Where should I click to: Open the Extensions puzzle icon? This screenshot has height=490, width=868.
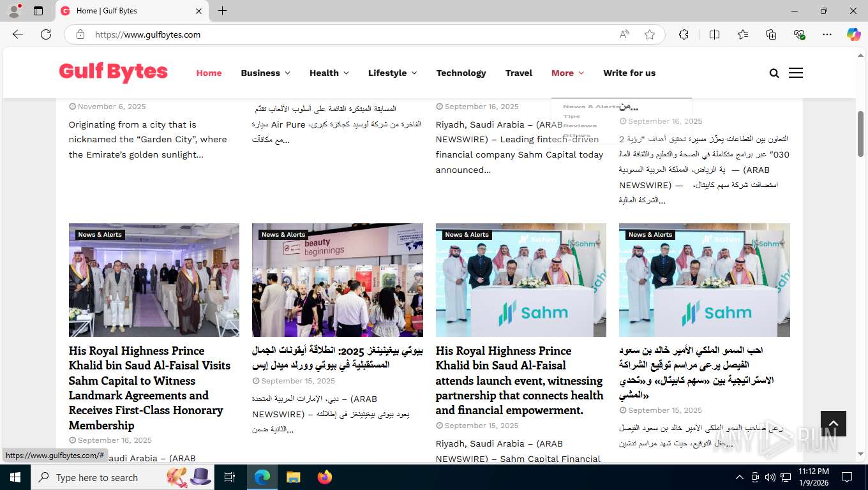click(684, 34)
